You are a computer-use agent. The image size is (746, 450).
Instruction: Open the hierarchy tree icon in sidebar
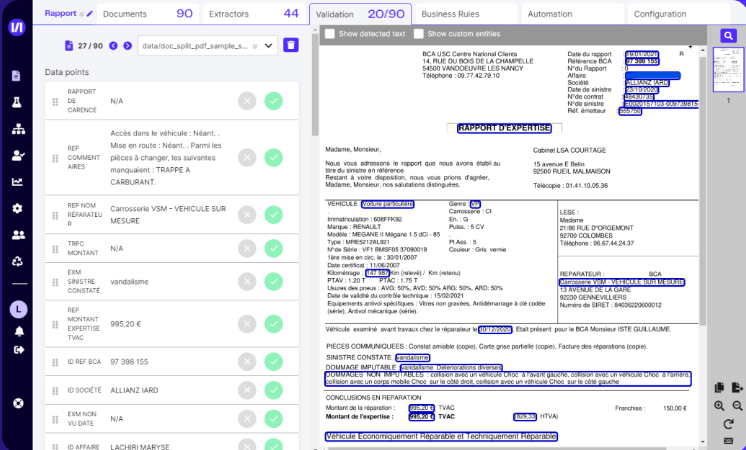18,129
